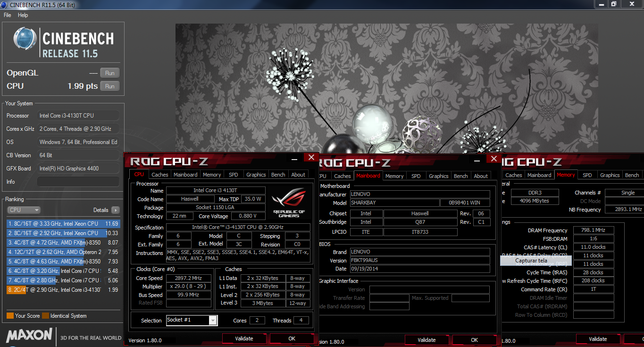The width and height of the screenshot is (644, 347).
Task: Open Bench tab in third CPU-Z window
Action: [632, 175]
